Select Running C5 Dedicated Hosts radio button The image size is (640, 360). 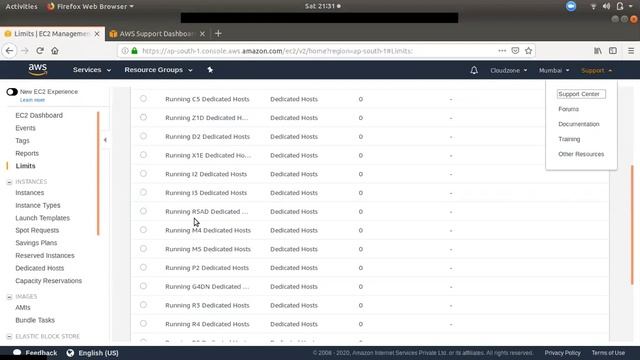coord(143,98)
